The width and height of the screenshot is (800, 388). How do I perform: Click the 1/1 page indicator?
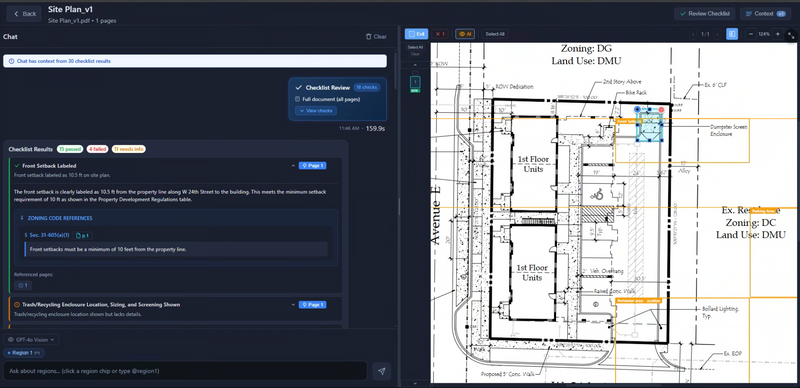click(x=705, y=34)
